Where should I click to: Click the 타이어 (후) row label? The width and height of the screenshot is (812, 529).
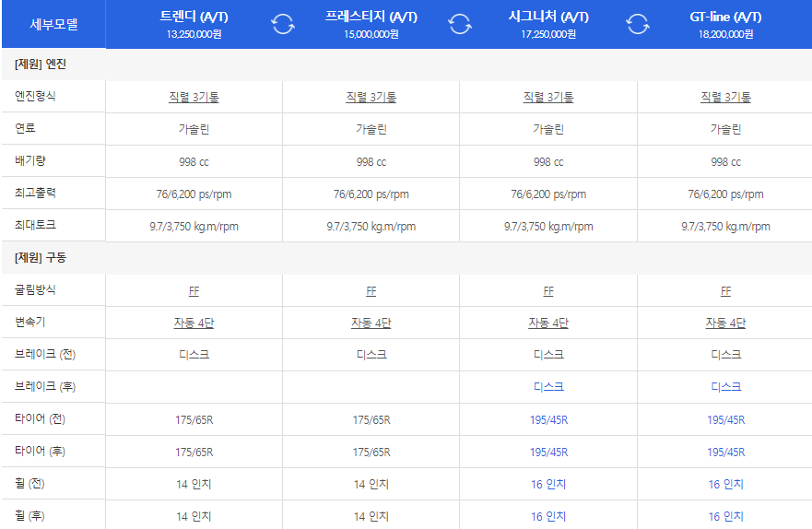pyautogui.click(x=40, y=451)
